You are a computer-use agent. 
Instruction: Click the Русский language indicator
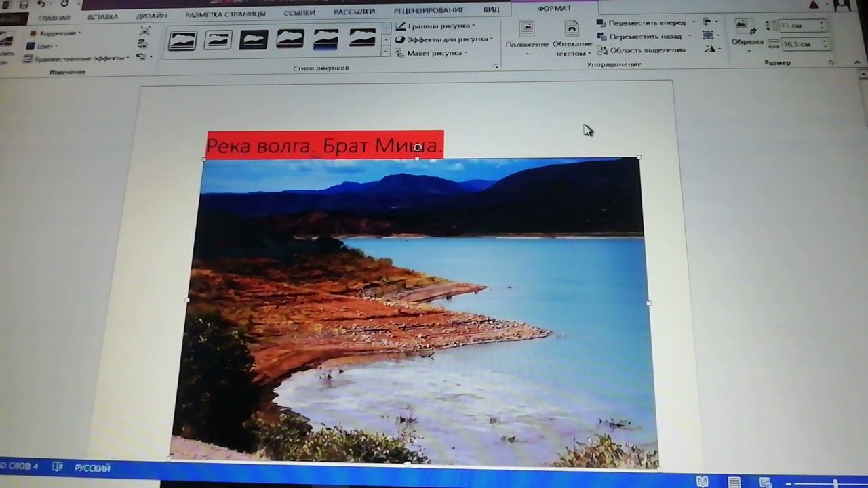[x=92, y=468]
